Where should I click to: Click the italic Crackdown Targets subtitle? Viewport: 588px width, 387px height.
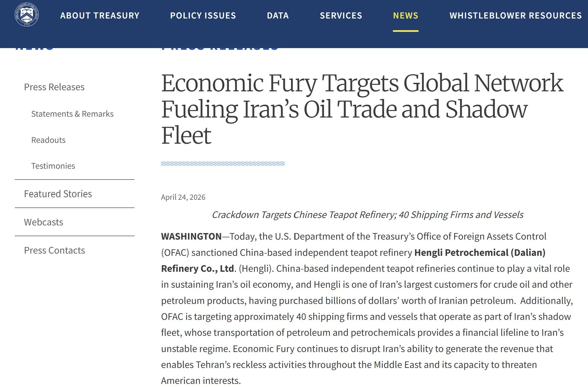tap(367, 215)
